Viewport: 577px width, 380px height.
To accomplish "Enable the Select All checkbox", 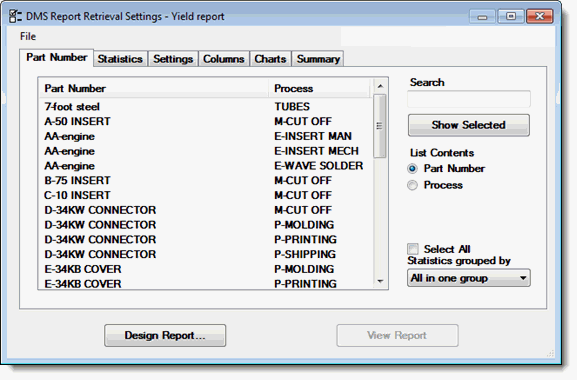I will (x=413, y=249).
